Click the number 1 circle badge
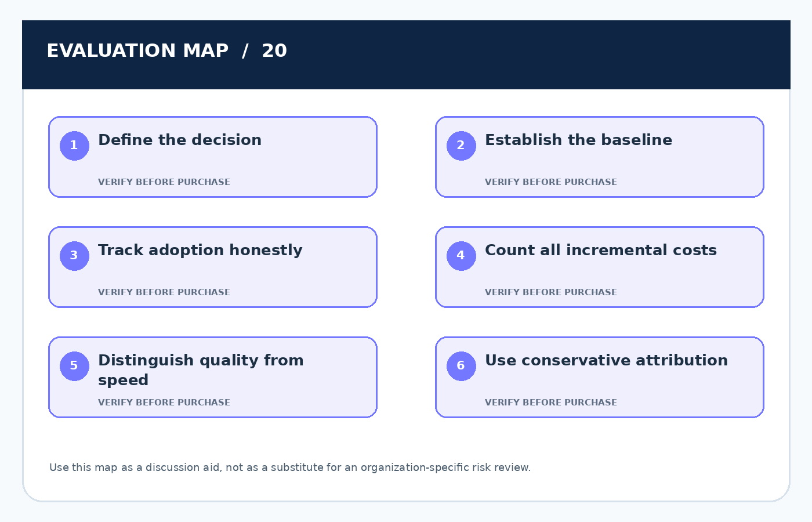Screen dimensions: 812x522 click(x=74, y=146)
